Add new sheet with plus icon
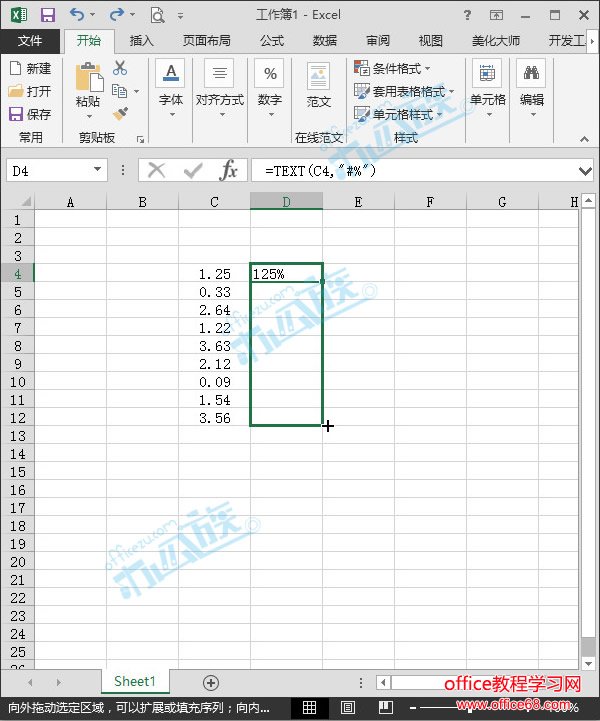This screenshot has height=721, width=600. [x=211, y=683]
